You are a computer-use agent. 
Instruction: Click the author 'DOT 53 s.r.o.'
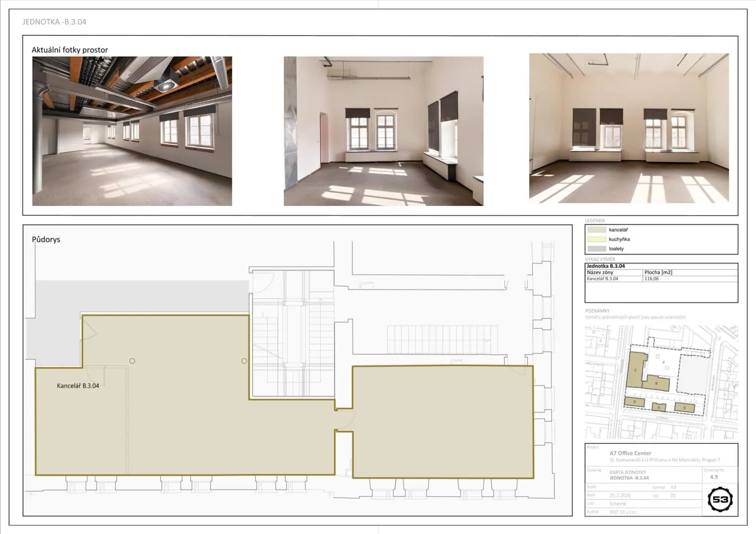pyautogui.click(x=622, y=512)
